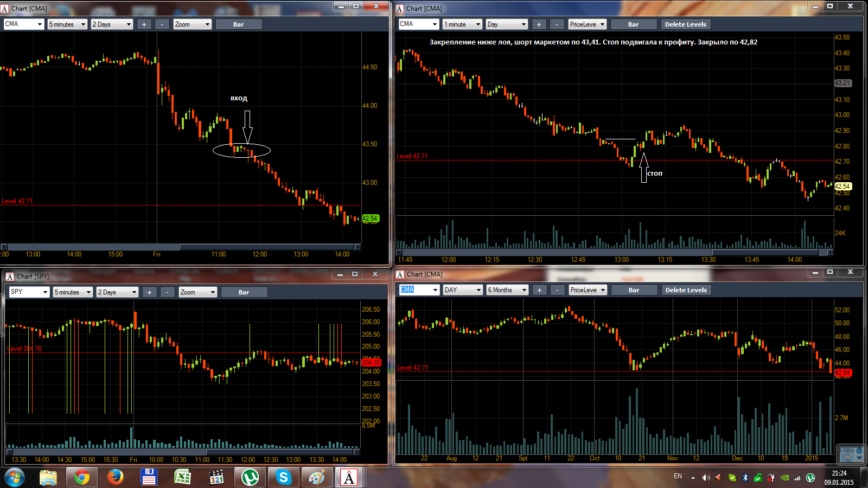Click the Bar button in SPY chart
Viewport: 868px width, 488px height.
(244, 292)
